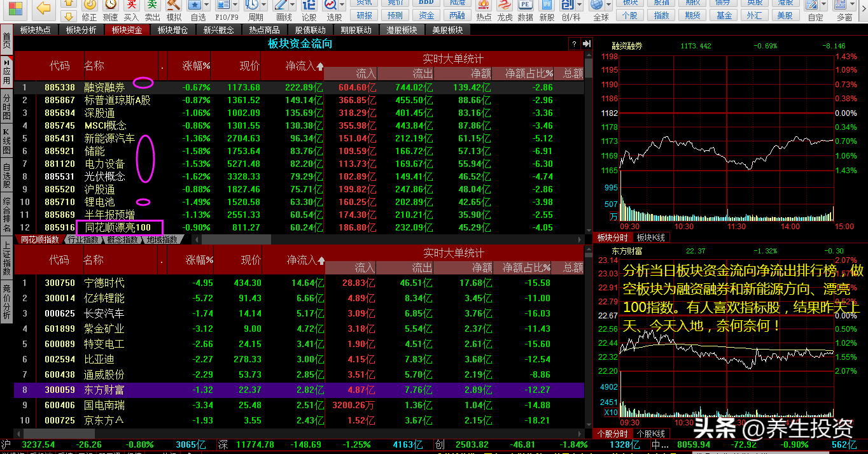
Task: Click the colorful app logo icon
Action: coord(14,8)
